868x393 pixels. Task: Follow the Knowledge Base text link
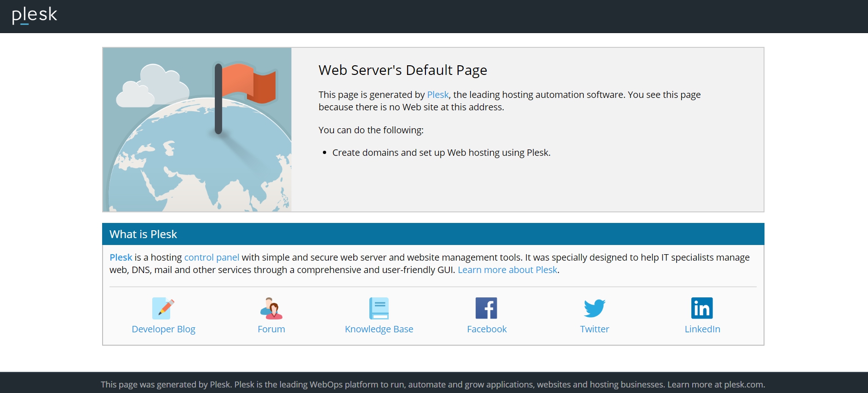(379, 329)
